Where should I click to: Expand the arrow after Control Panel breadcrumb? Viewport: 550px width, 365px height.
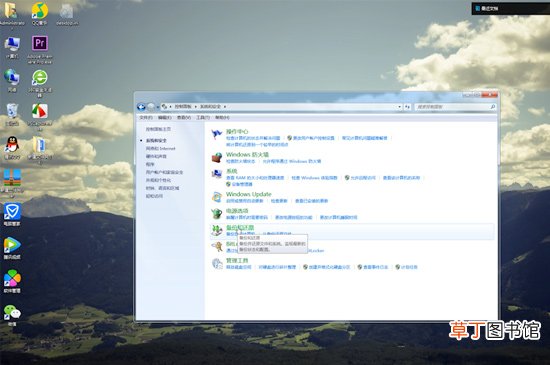pyautogui.click(x=195, y=107)
